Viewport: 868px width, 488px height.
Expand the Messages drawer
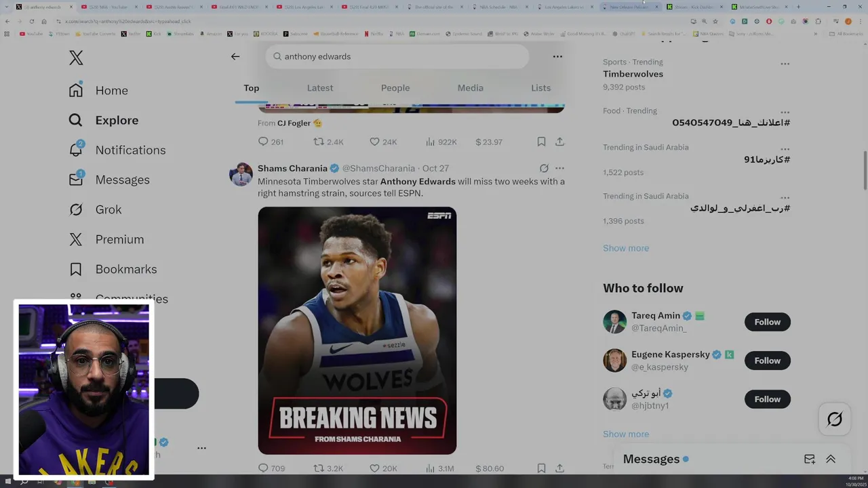click(x=831, y=459)
